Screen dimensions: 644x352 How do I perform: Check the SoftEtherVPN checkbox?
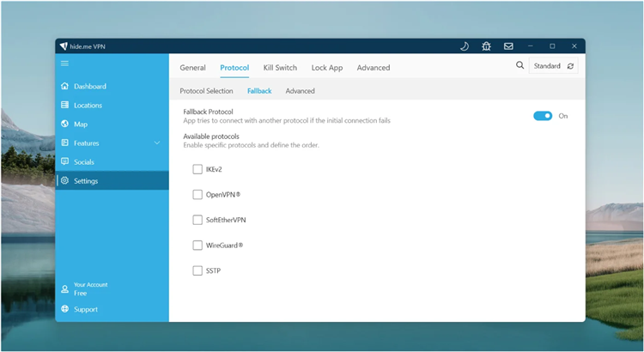197,220
